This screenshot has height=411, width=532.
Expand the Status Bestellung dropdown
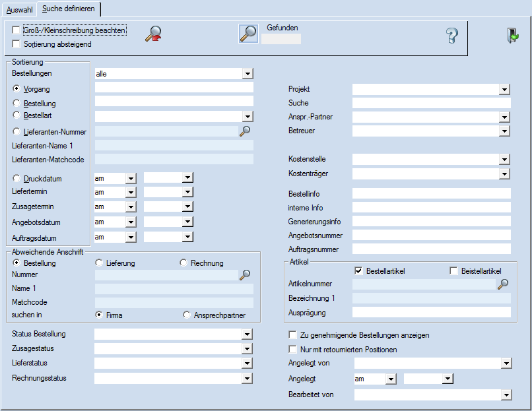[248, 334]
